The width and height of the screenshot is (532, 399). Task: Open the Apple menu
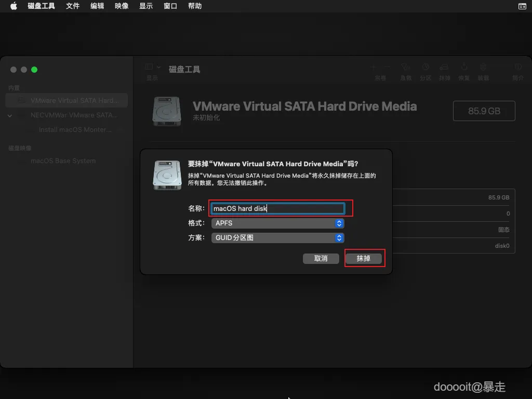click(x=14, y=6)
